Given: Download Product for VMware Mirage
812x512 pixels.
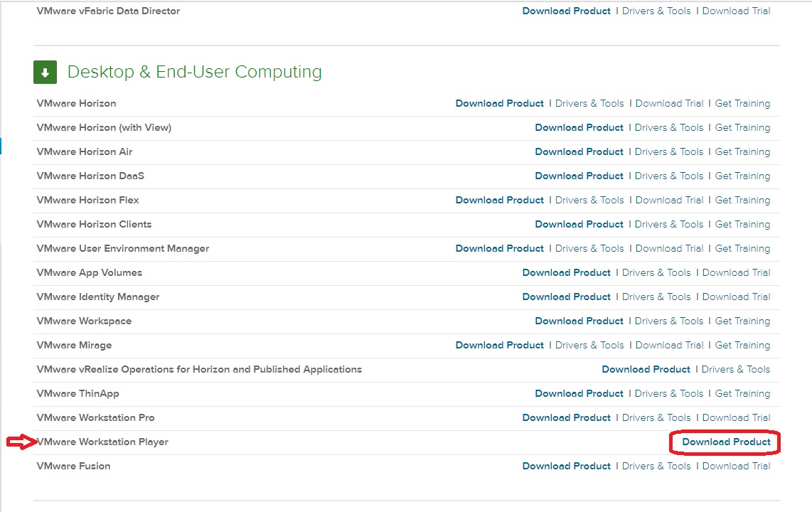Looking at the screenshot, I should (500, 346).
